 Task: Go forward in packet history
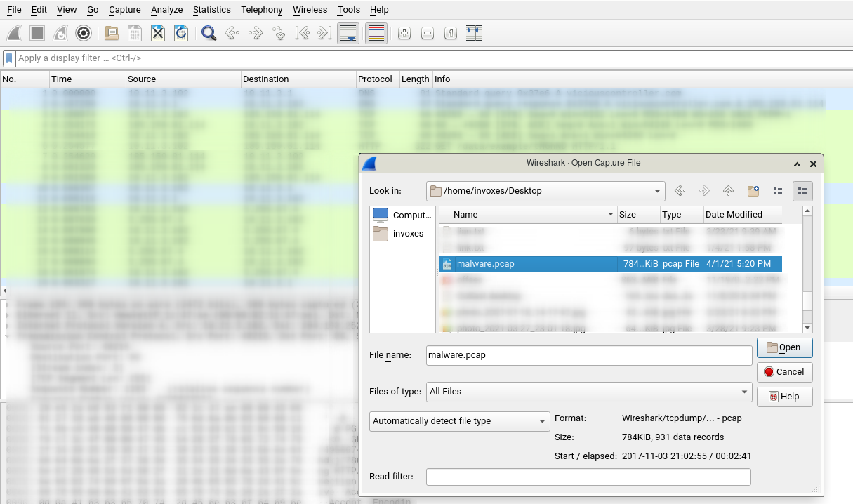(256, 33)
